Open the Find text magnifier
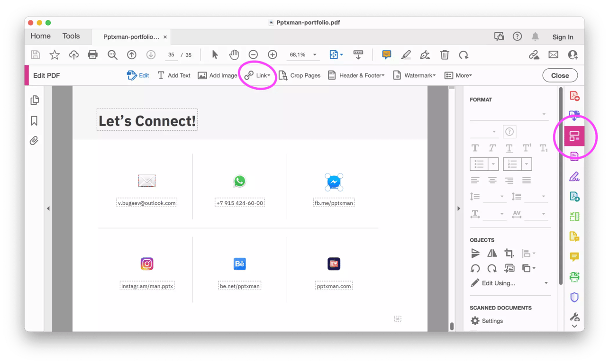 (x=112, y=55)
